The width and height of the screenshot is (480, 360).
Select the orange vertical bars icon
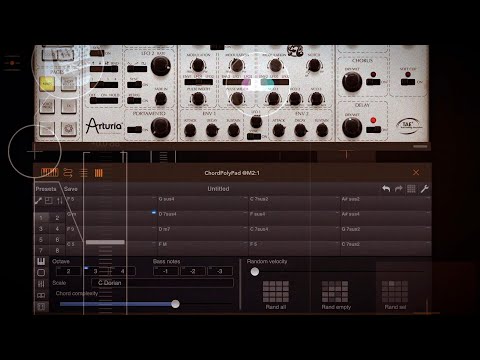coord(99,173)
